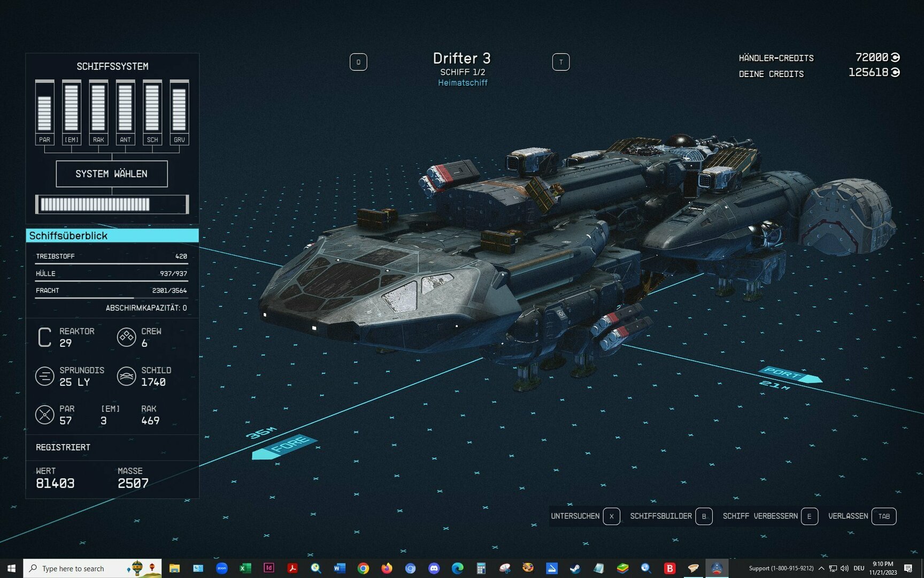This screenshot has height=578, width=924.
Task: Click the PORT direction marker
Action: point(790,375)
